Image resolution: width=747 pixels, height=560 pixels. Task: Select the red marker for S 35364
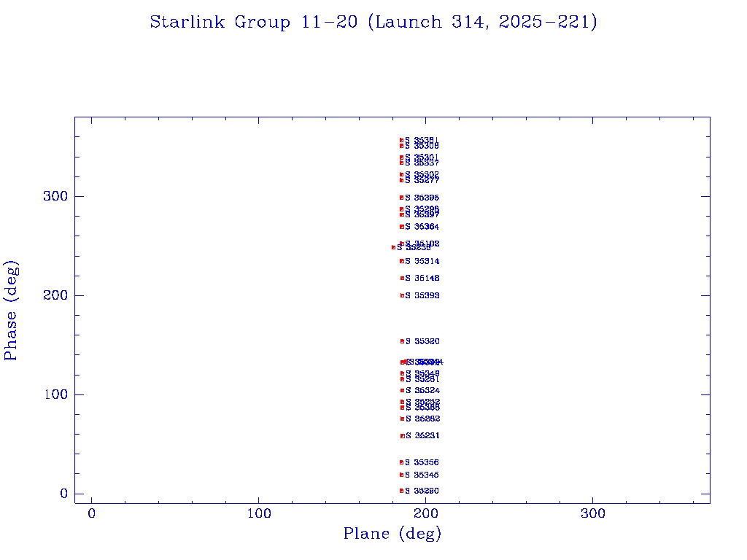tap(401, 227)
